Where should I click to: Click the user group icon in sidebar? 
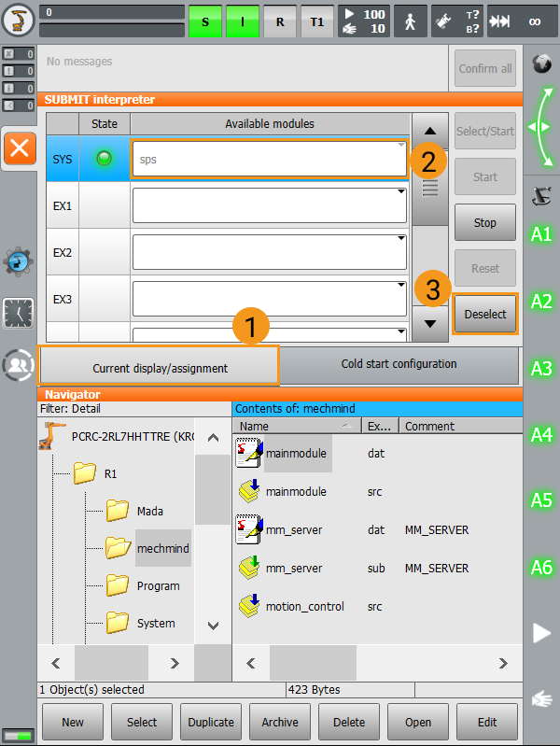(x=19, y=365)
